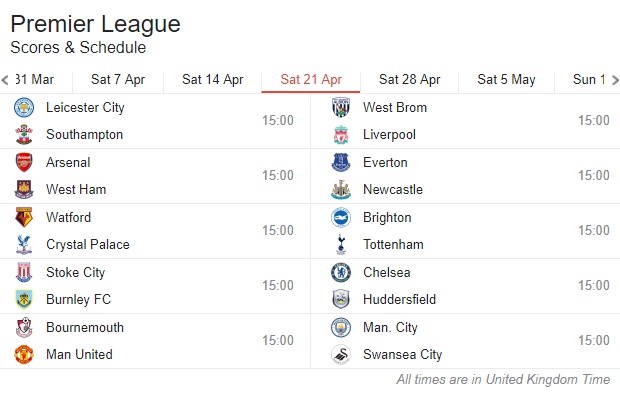Click the Arsenal club crest
This screenshot has width=620, height=395.
tap(24, 162)
